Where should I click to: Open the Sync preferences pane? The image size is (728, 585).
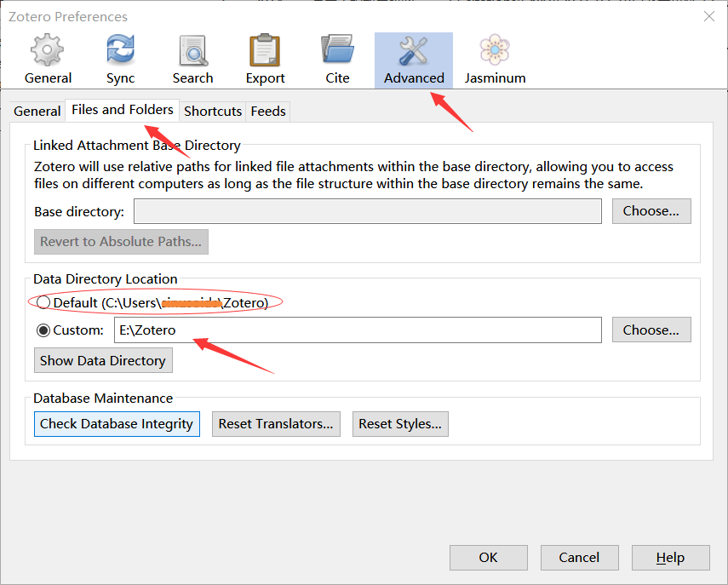coord(120,59)
